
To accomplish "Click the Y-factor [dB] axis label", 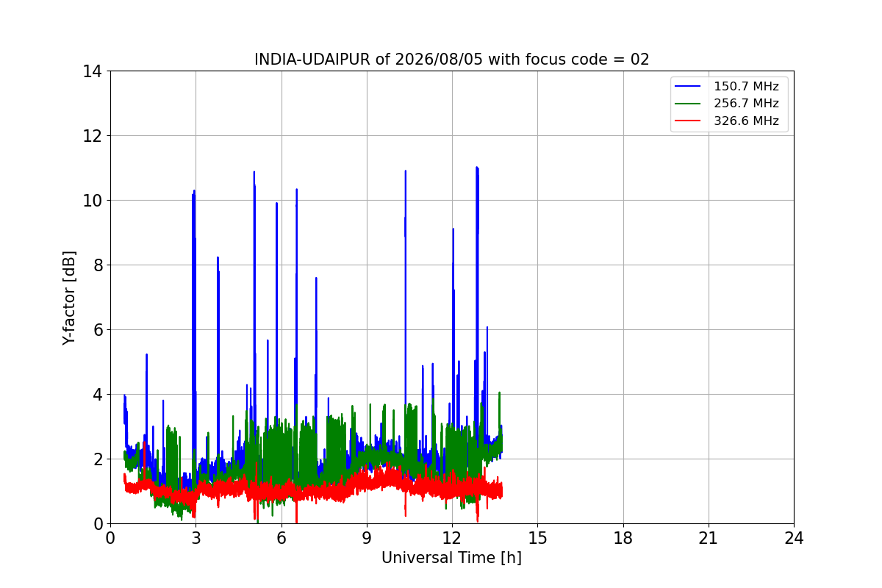I will point(69,298).
